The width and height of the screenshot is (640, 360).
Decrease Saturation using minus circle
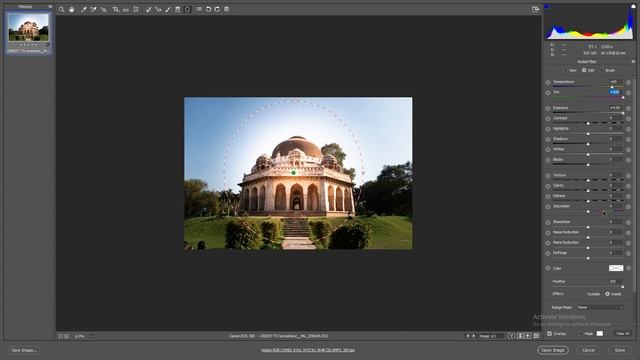coord(548,207)
